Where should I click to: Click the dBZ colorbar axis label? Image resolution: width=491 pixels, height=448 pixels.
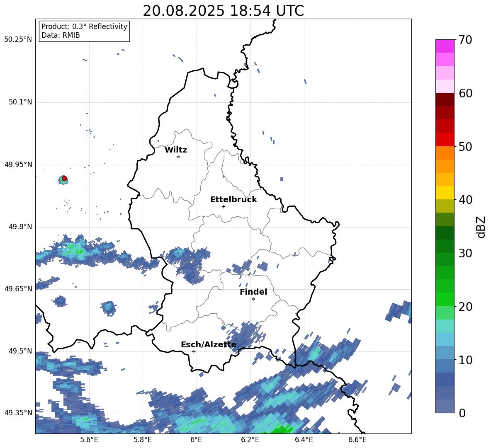point(481,227)
